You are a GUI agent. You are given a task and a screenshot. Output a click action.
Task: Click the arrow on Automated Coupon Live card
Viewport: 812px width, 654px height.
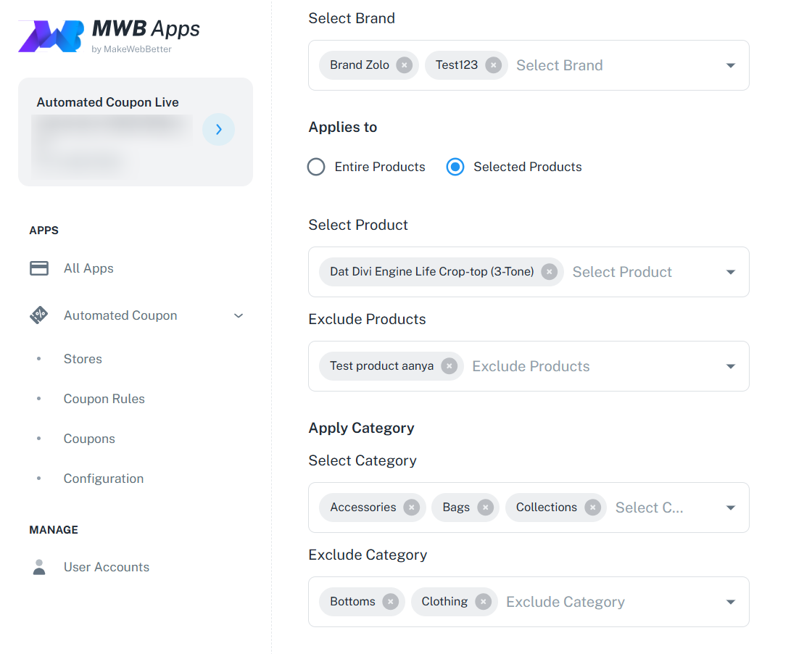(218, 129)
